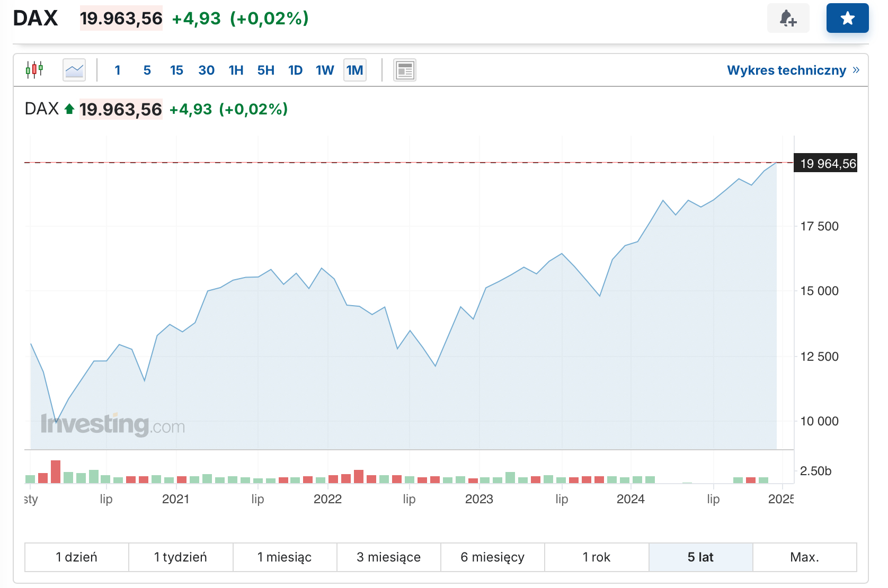
Task: Switch to the 1 rok range tab
Action: click(597, 557)
